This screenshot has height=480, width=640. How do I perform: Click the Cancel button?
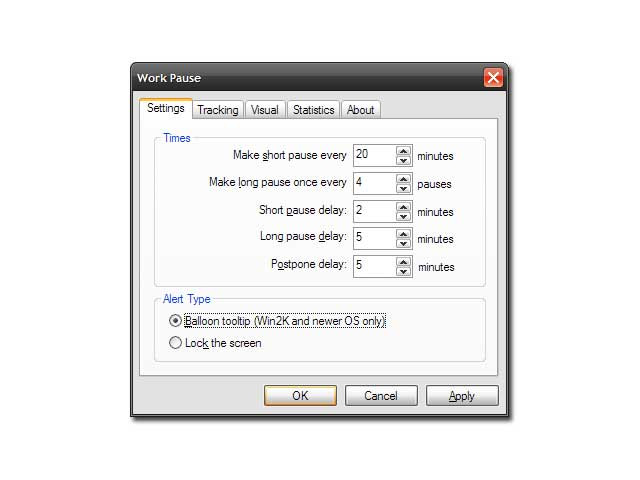pos(381,396)
